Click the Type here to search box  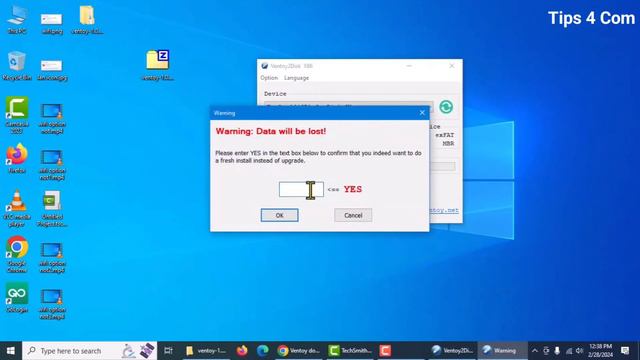tap(89, 351)
